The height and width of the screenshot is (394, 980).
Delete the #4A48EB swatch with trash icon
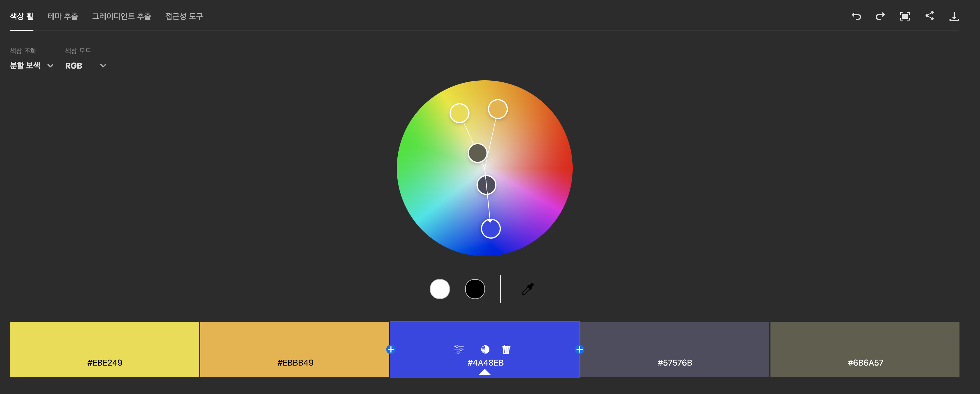point(506,349)
